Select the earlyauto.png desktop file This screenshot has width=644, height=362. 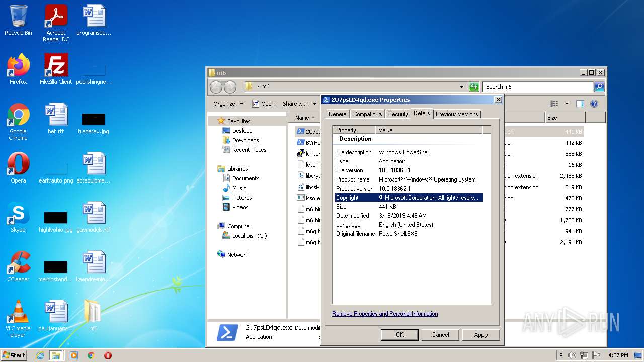pyautogui.click(x=56, y=171)
